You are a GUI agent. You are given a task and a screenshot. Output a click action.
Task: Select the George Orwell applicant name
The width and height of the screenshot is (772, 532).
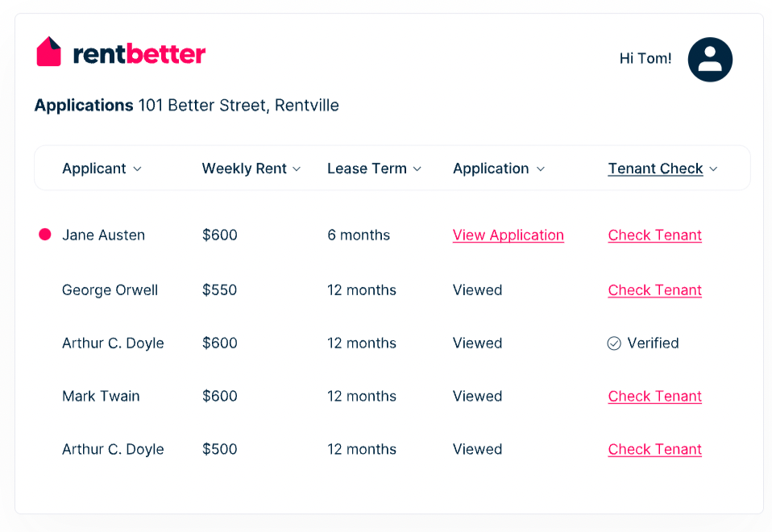(110, 290)
